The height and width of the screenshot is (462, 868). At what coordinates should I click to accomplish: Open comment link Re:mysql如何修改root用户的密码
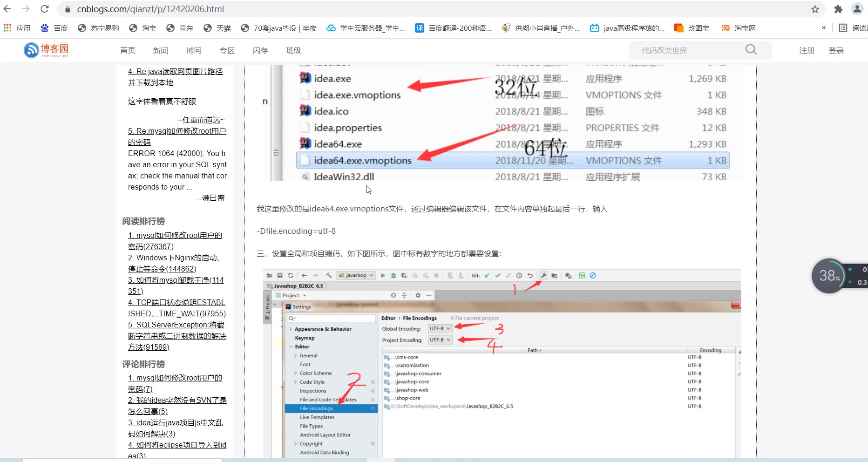click(x=177, y=136)
